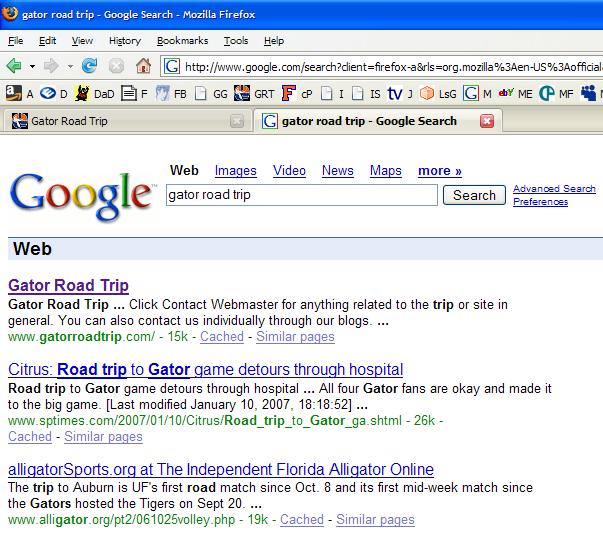Open the 'F' bookmark with document icon
This screenshot has width=603, height=540.
click(134, 93)
